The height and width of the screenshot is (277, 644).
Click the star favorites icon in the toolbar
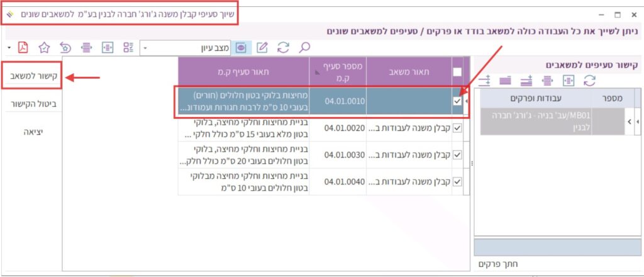coord(44,47)
